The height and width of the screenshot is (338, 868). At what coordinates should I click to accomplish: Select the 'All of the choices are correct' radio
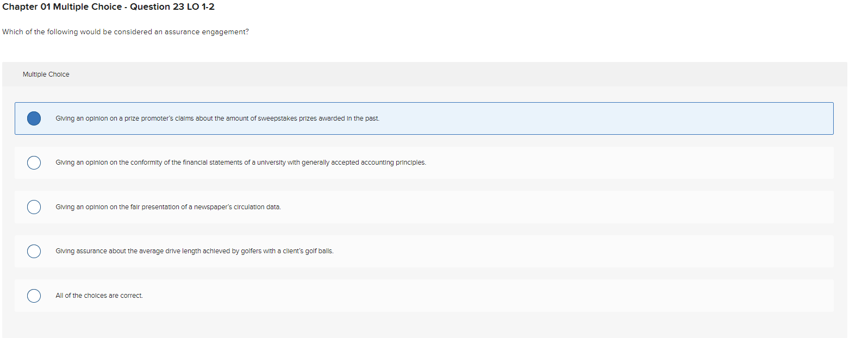point(34,296)
